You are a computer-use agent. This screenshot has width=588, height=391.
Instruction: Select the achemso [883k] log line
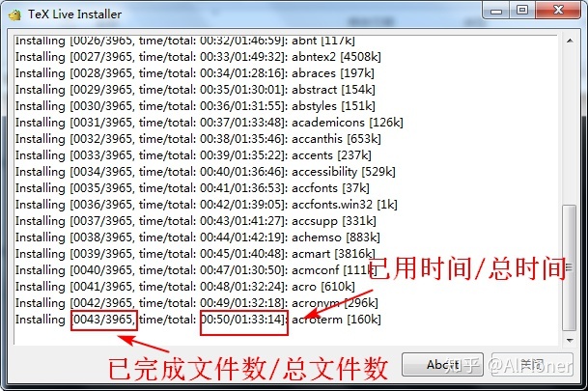pyautogui.click(x=198, y=237)
